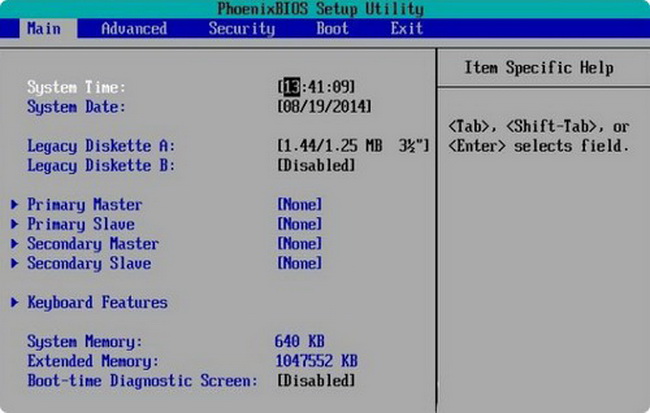Click the minutes field 41 in System Time

pos(316,87)
